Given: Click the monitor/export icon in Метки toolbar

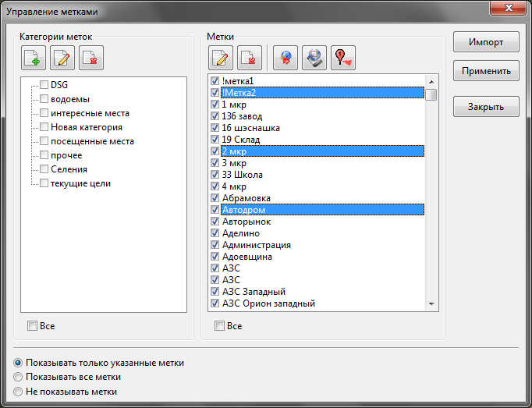Looking at the screenshot, I should click(x=314, y=57).
